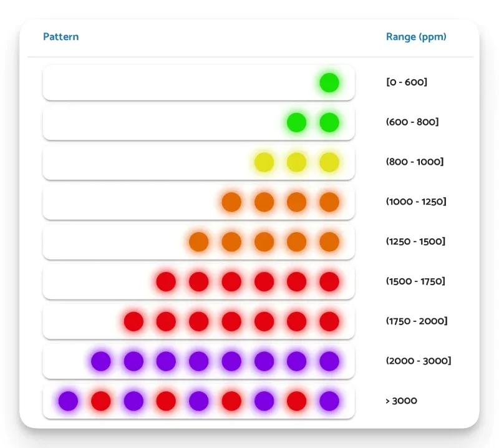Click the leftmost red dot in (1750 - 2000] row
This screenshot has height=448, width=499.
point(133,321)
